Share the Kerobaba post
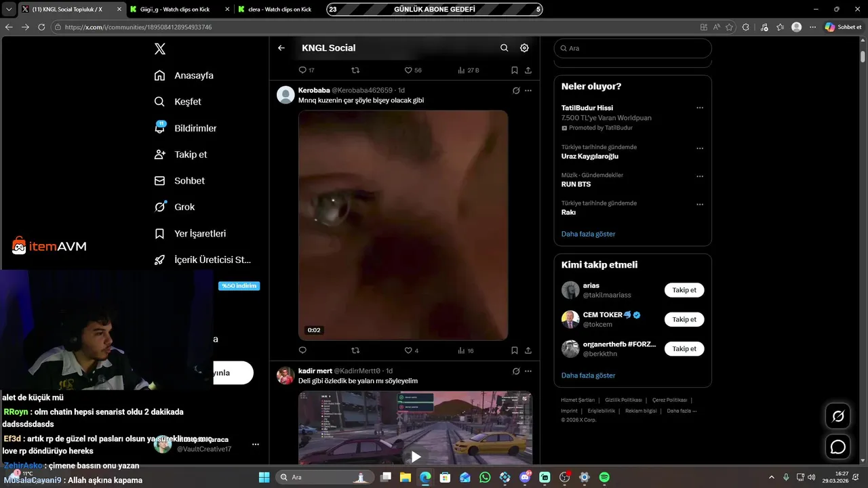Screen dimensions: 868x488 tap(528, 350)
